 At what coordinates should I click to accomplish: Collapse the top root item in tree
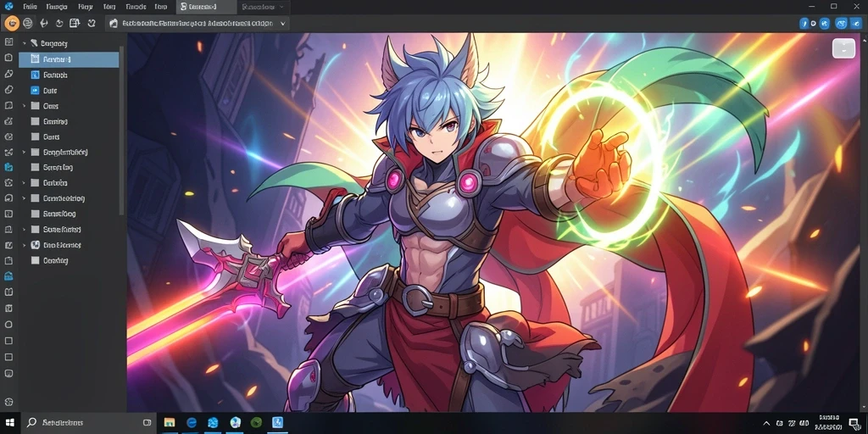pos(25,43)
